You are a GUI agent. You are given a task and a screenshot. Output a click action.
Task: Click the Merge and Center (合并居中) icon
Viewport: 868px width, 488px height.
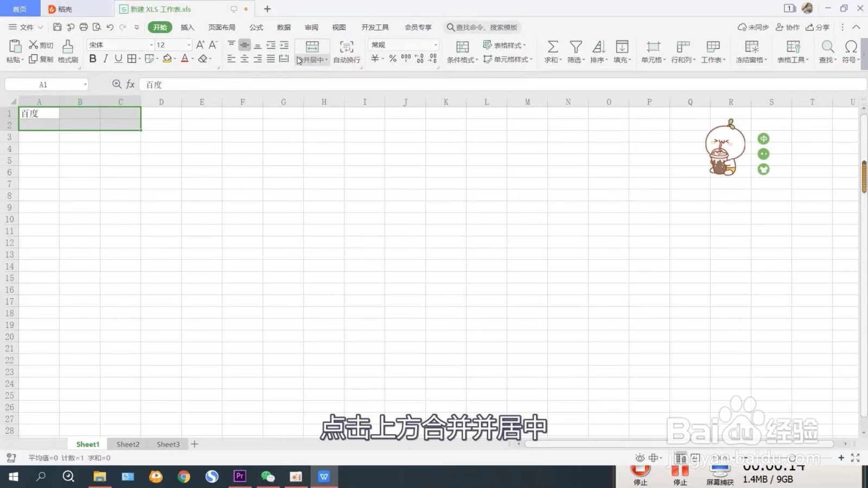pyautogui.click(x=312, y=47)
